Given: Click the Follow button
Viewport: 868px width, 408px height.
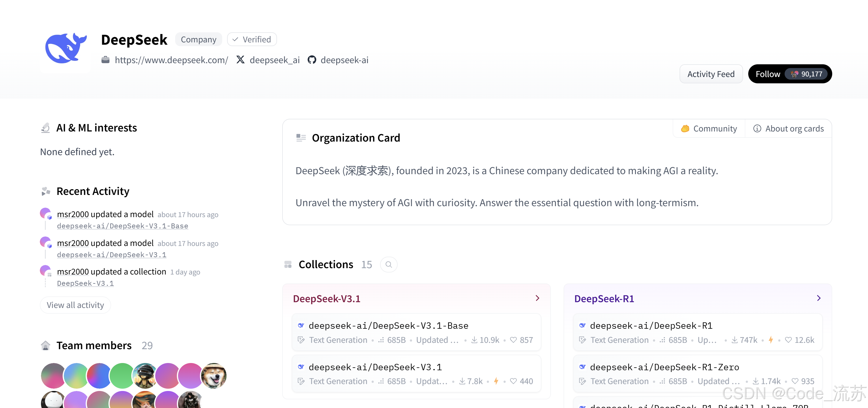Looking at the screenshot, I should pos(790,74).
